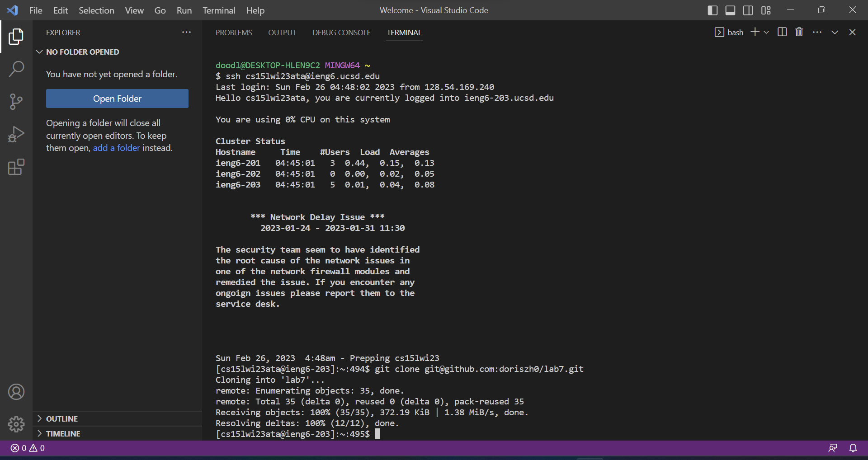Click the 'add a folder' link
868x460 pixels.
[x=116, y=148]
